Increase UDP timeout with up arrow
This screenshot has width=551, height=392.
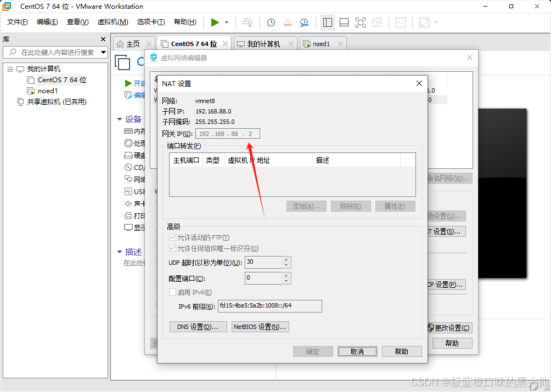click(x=286, y=259)
